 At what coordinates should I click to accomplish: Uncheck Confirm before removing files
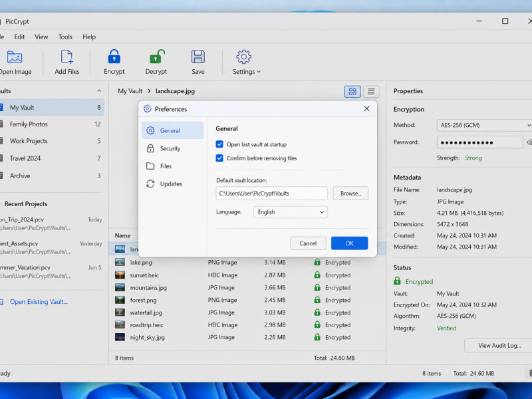tap(219, 158)
